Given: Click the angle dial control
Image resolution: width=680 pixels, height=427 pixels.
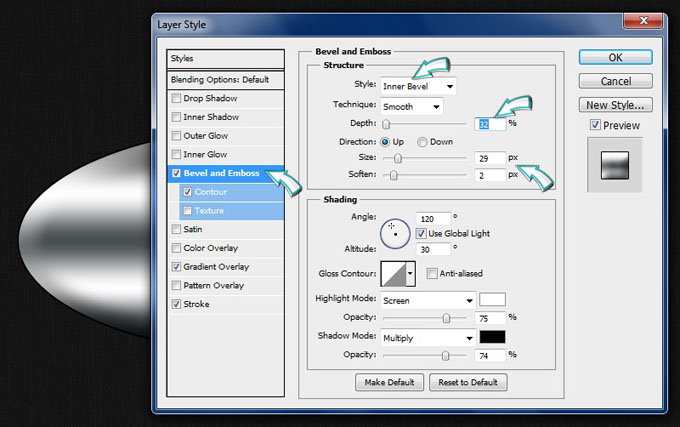Looking at the screenshot, I should (395, 234).
